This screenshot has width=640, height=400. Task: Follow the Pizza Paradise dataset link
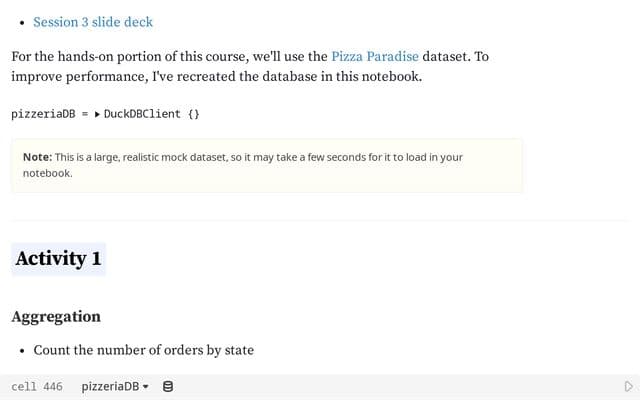(375, 56)
